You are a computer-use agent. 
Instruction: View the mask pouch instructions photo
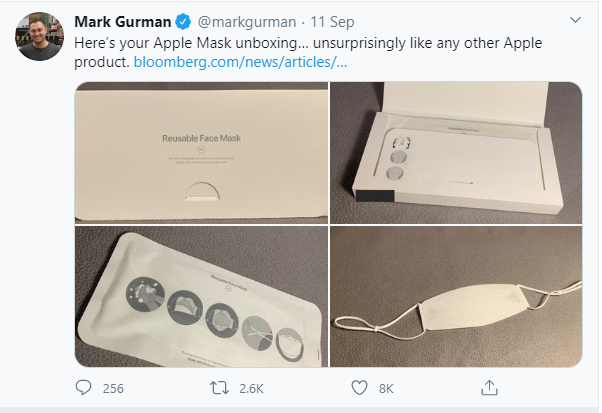tap(201, 296)
